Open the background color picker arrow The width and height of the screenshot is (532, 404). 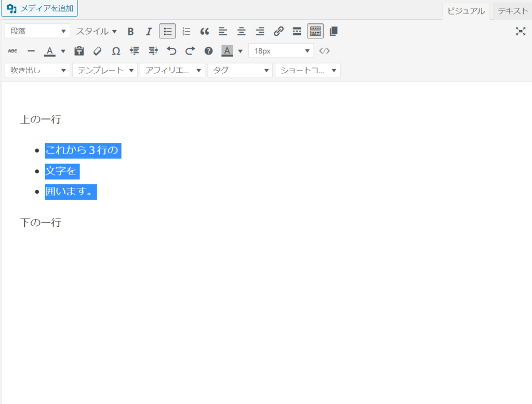[241, 51]
